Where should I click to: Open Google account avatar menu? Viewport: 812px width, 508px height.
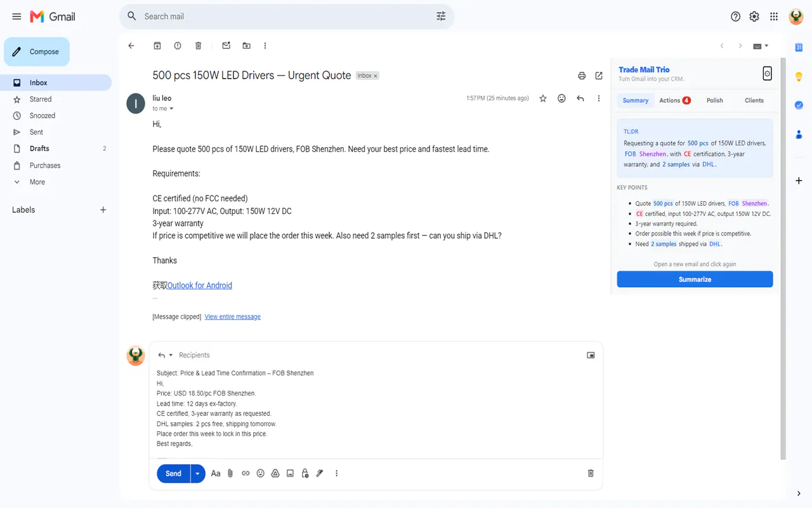point(796,17)
